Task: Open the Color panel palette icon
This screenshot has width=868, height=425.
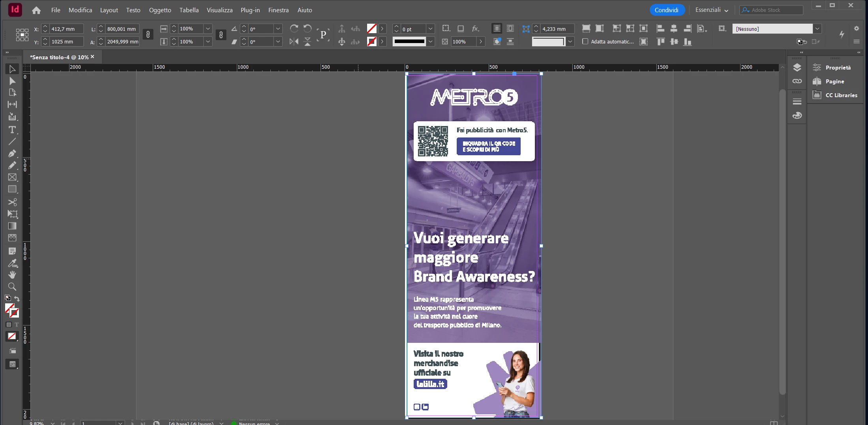Action: point(797,115)
